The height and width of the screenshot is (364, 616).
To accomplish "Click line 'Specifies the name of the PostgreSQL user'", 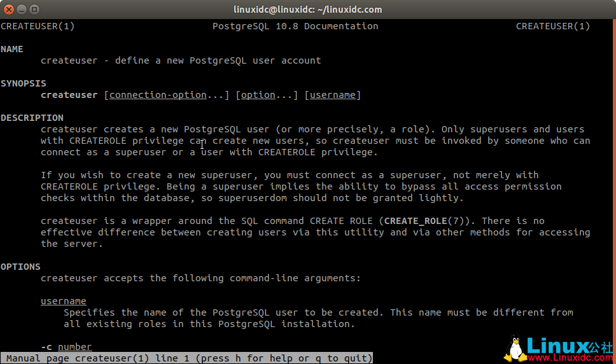I will (x=318, y=312).
